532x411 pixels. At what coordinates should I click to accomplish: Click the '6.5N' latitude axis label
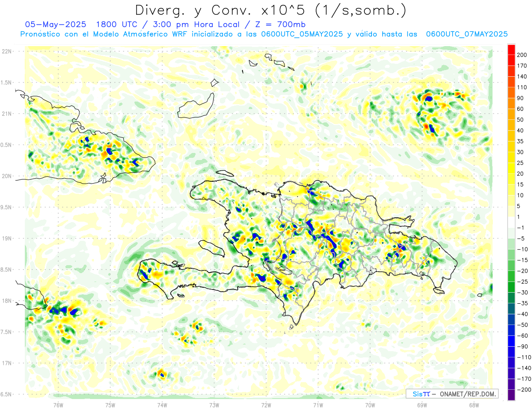(6, 394)
